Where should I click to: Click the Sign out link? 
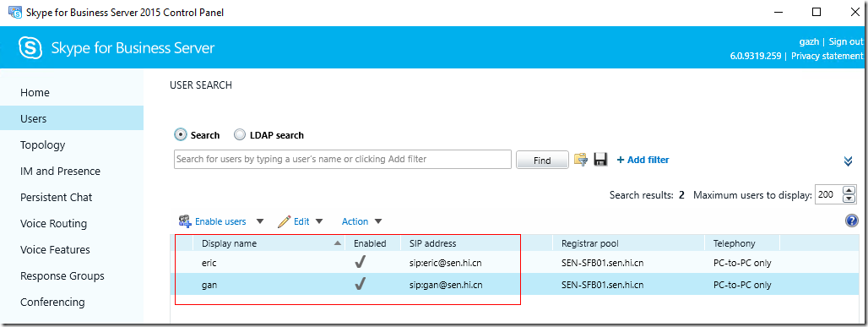pos(846,41)
